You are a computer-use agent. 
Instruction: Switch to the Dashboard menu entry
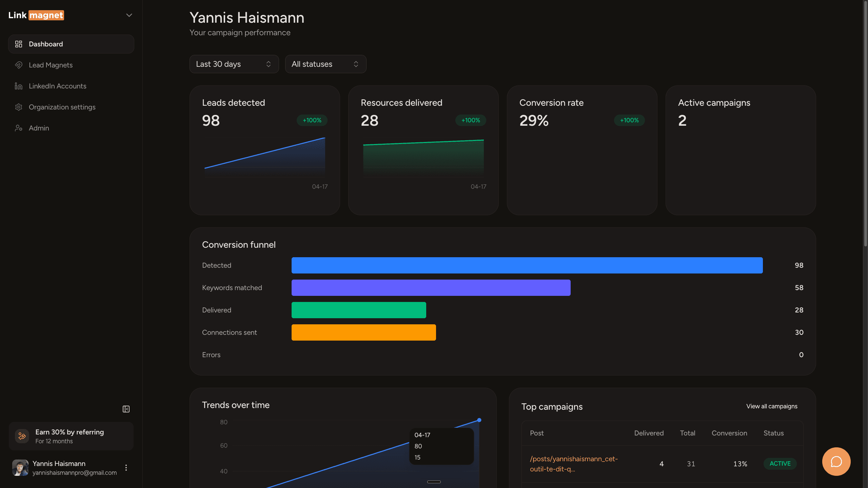tap(46, 44)
